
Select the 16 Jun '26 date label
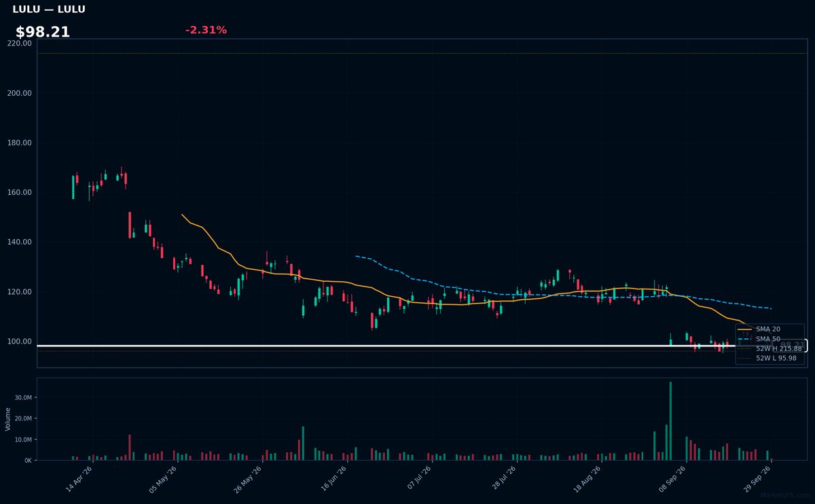pos(333,479)
